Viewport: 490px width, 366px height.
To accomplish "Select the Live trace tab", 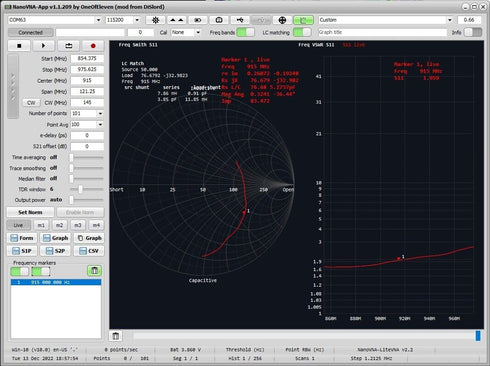I will click(18, 225).
